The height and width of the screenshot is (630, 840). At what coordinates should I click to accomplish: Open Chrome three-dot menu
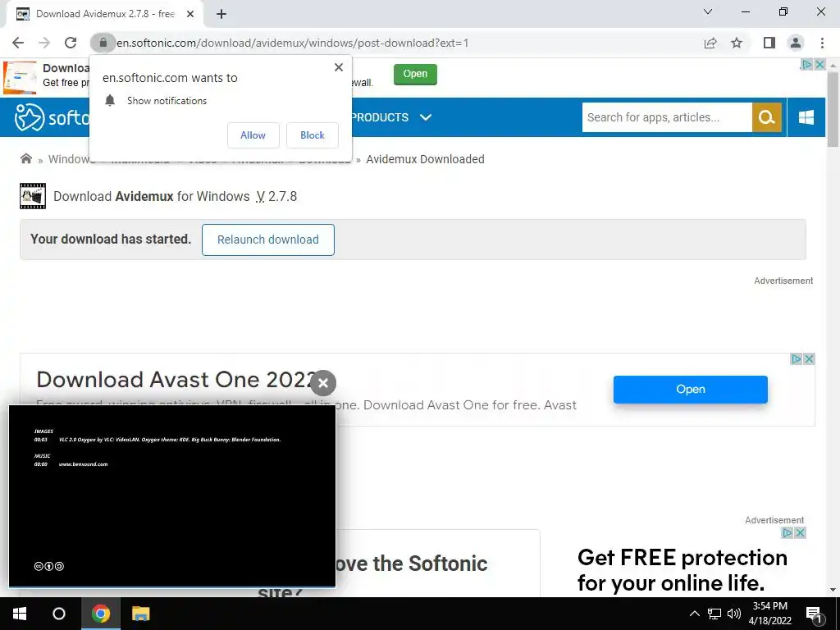822,43
